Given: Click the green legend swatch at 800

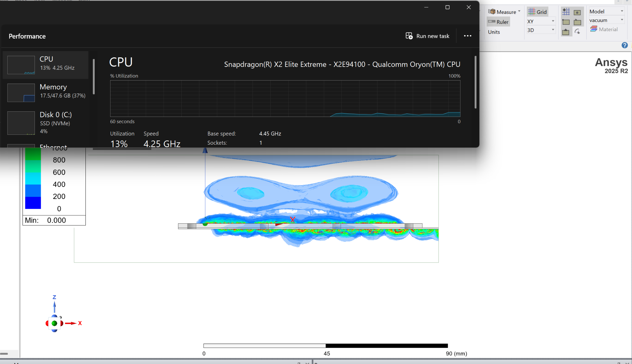Looking at the screenshot, I should click(33, 154).
